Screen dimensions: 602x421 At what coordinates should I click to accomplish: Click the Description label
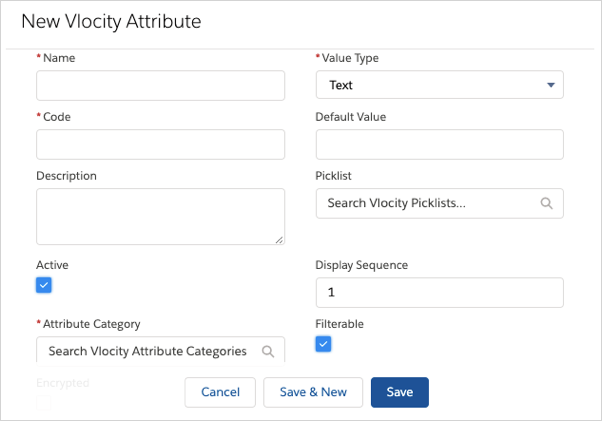66,176
